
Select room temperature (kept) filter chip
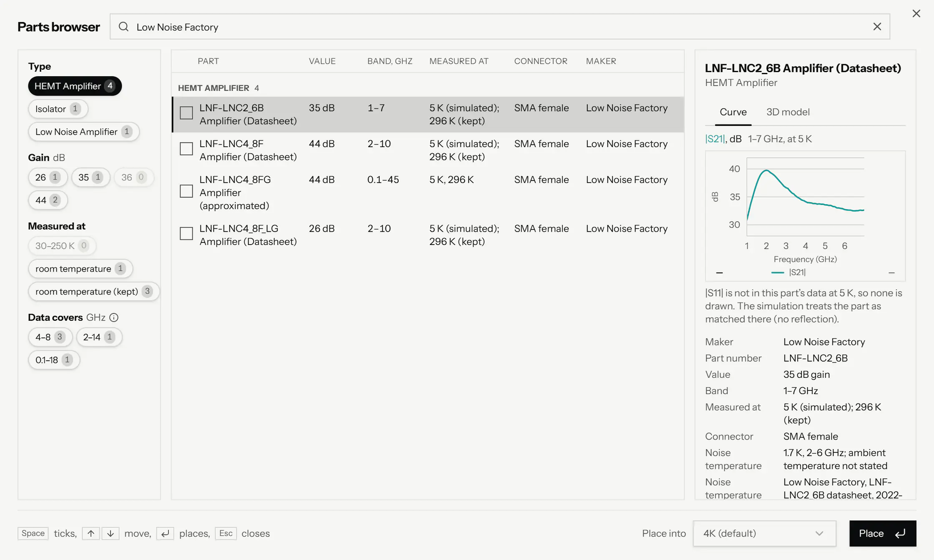(x=94, y=291)
